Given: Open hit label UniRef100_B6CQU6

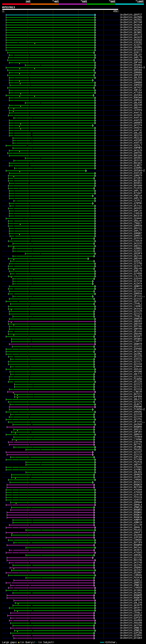Looking at the screenshot, I should (x=131, y=156).
